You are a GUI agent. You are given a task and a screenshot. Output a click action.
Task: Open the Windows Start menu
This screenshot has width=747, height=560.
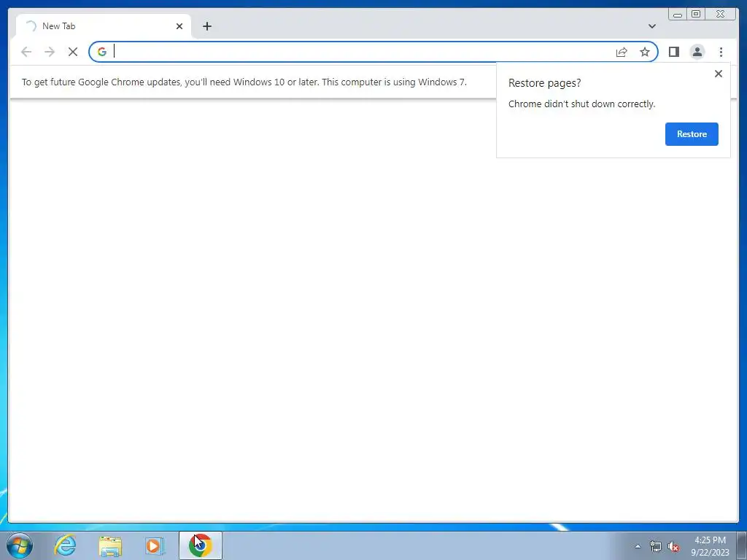(20, 545)
